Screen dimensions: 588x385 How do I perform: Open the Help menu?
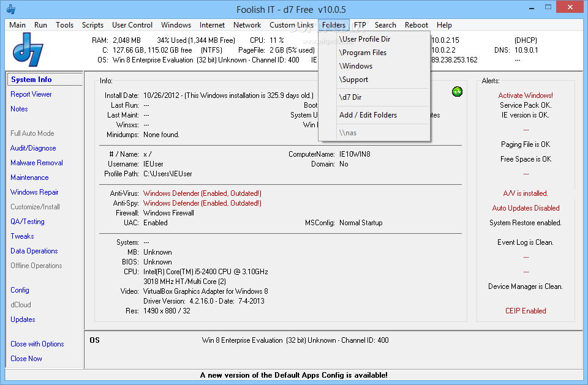[x=444, y=25]
